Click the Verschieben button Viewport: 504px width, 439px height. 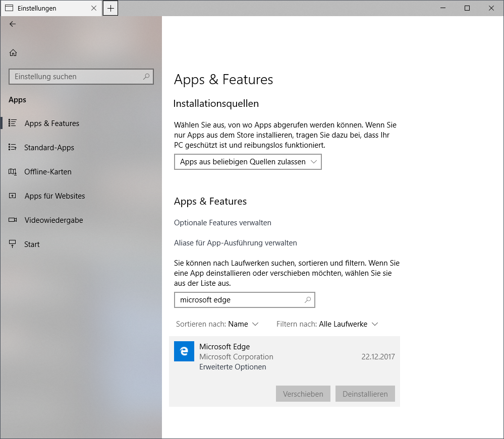click(303, 394)
